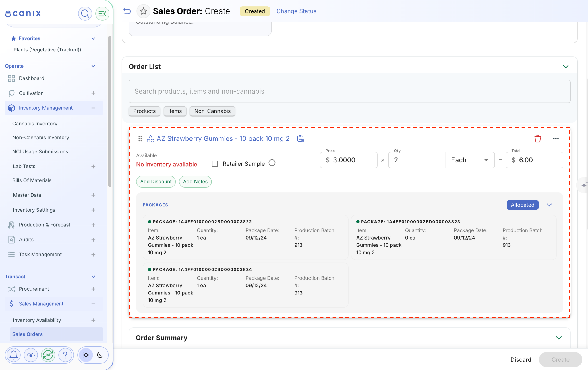Click the clipboard icon next to the product name
Image resolution: width=588 pixels, height=370 pixels.
[x=300, y=139]
